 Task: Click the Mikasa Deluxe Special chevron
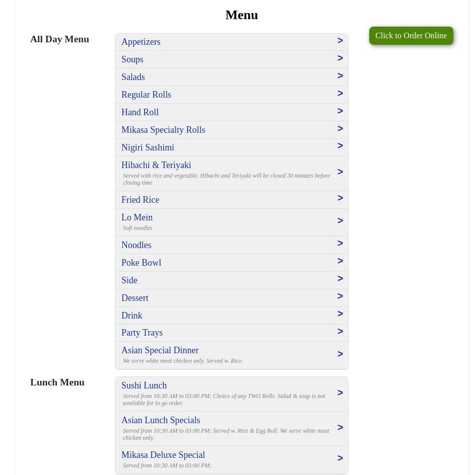[x=340, y=458]
